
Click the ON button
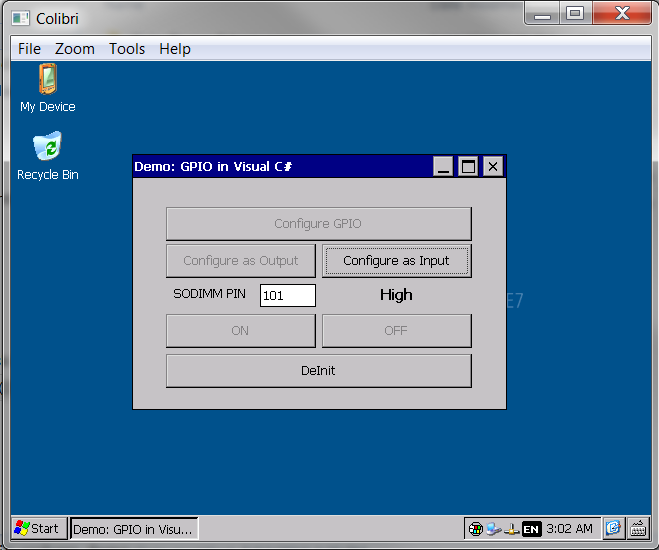point(240,331)
